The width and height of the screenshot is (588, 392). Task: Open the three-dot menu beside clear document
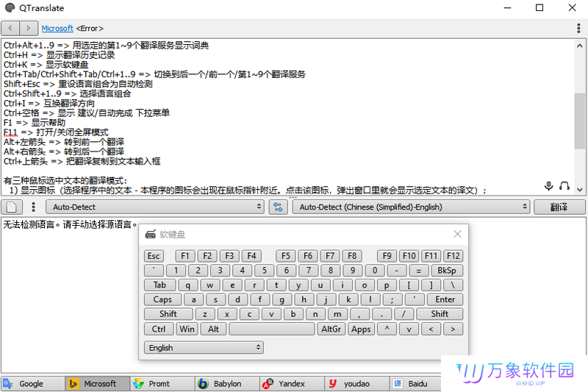tap(33, 207)
